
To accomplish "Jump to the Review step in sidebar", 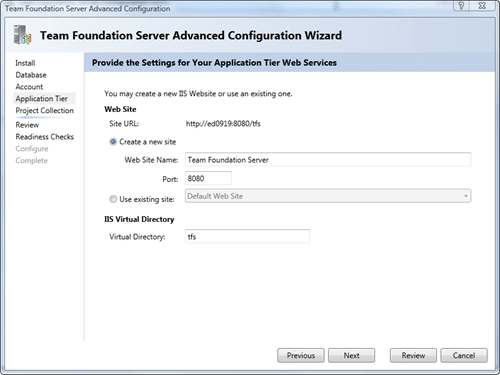I will click(x=27, y=125).
